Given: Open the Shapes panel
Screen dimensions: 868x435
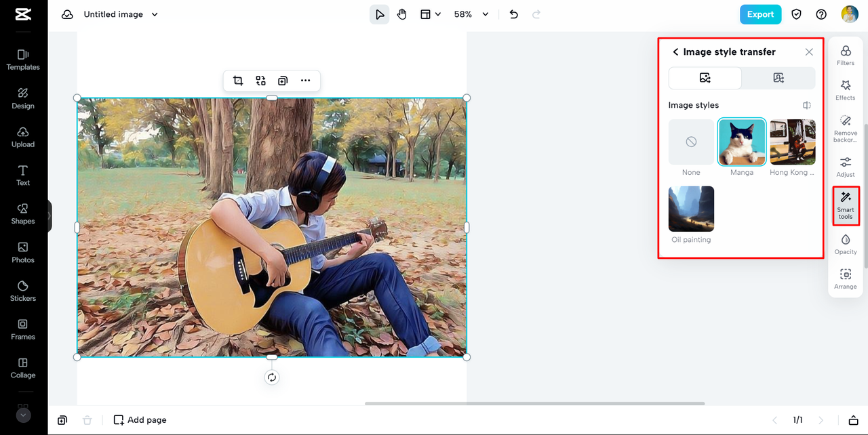Looking at the screenshot, I should (x=23, y=214).
